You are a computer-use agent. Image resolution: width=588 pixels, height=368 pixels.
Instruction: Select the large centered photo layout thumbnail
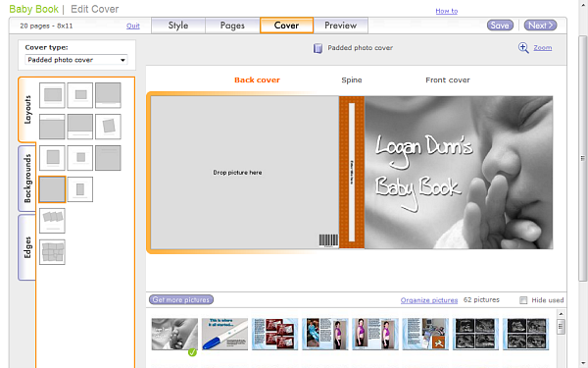[x=52, y=95]
